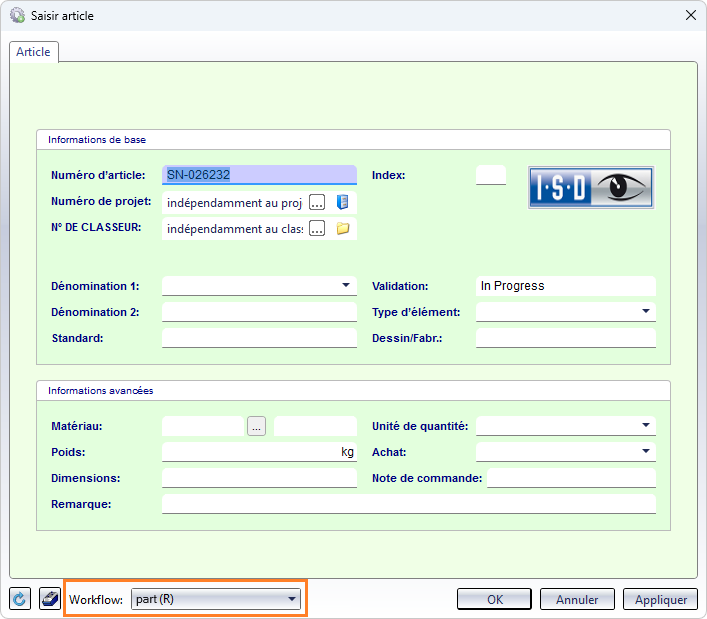Click the ellipsis button beside N° DE CLASSEUR

[x=317, y=229]
